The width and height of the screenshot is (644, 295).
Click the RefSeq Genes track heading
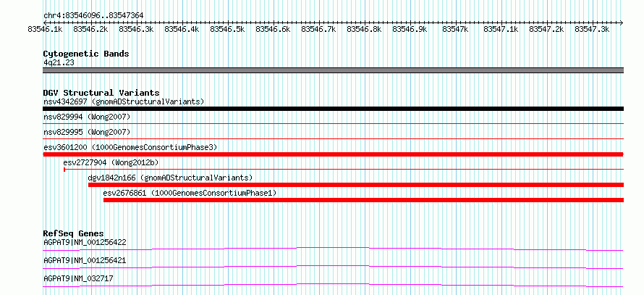coord(74,233)
